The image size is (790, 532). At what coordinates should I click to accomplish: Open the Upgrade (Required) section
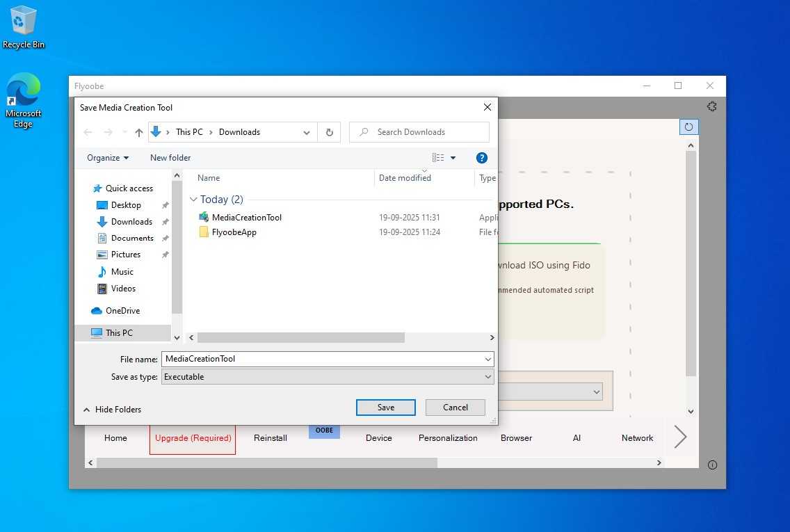pyautogui.click(x=192, y=438)
